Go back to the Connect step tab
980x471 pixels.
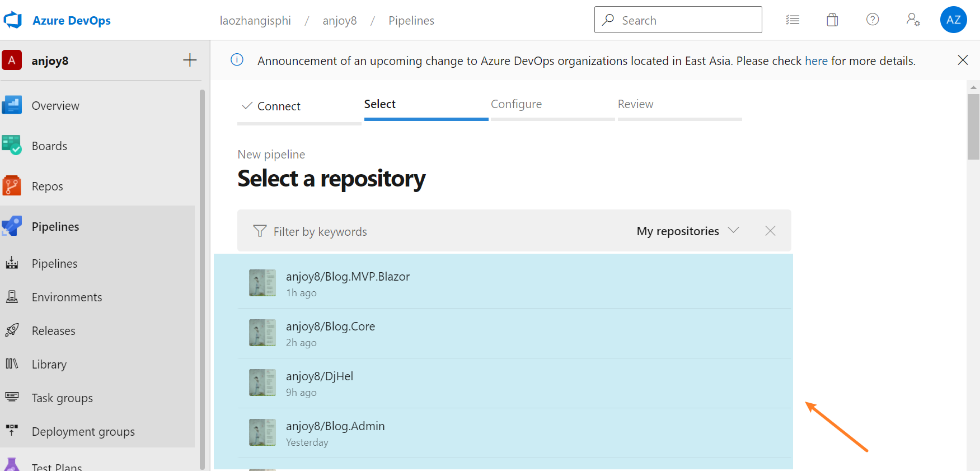299,107
